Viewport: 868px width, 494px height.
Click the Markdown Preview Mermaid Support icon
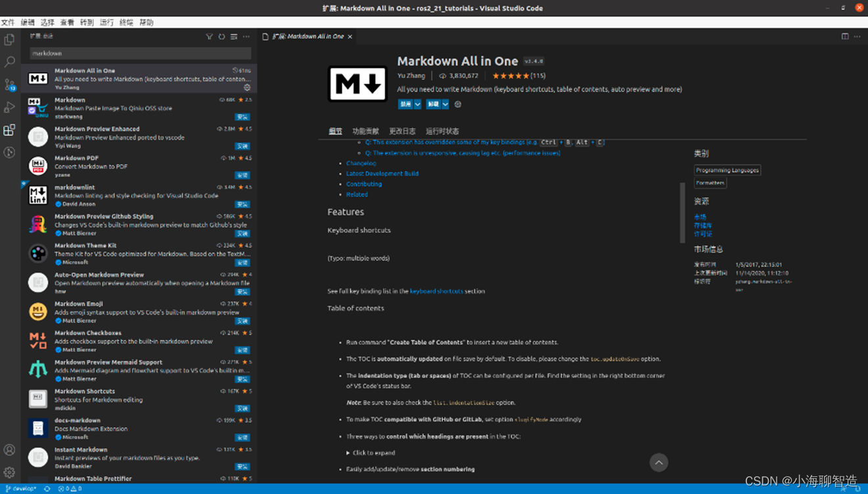tap(38, 370)
